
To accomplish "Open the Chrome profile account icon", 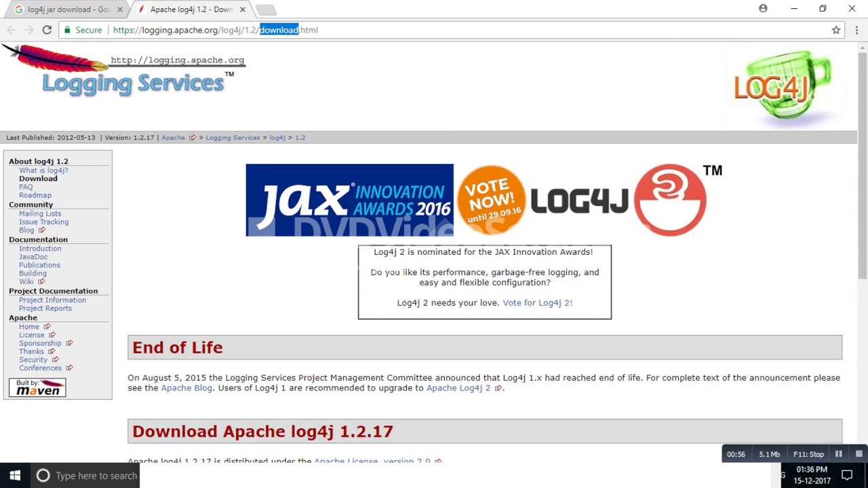I will pyautogui.click(x=763, y=8).
